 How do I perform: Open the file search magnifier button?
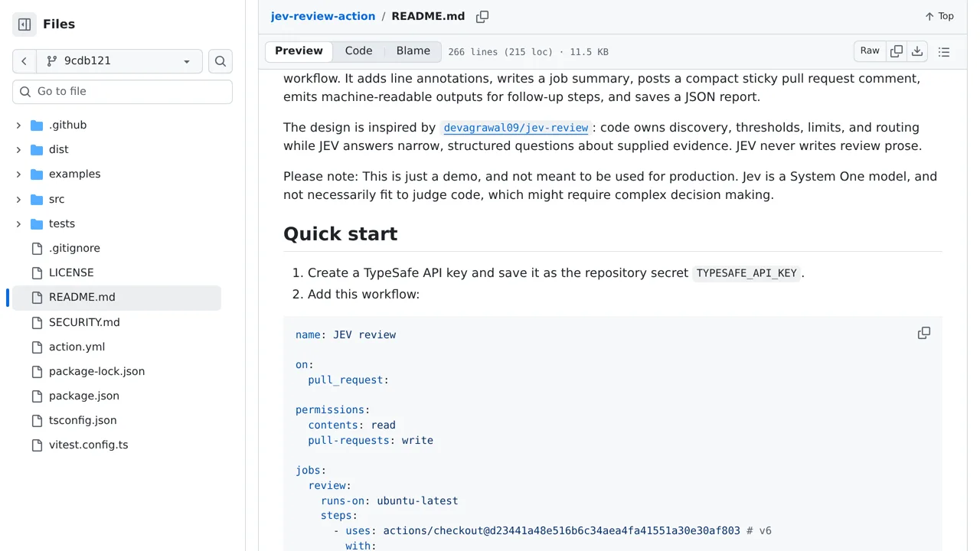[220, 61]
